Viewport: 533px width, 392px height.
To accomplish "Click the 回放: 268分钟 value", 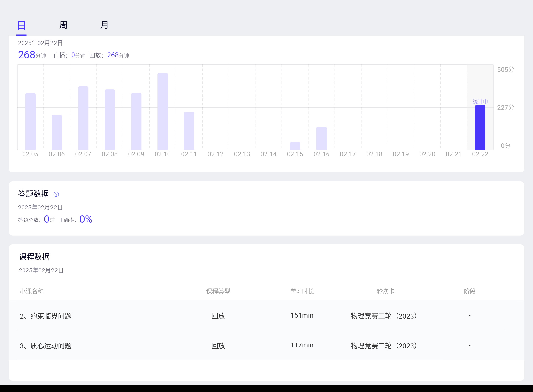I will point(109,55).
